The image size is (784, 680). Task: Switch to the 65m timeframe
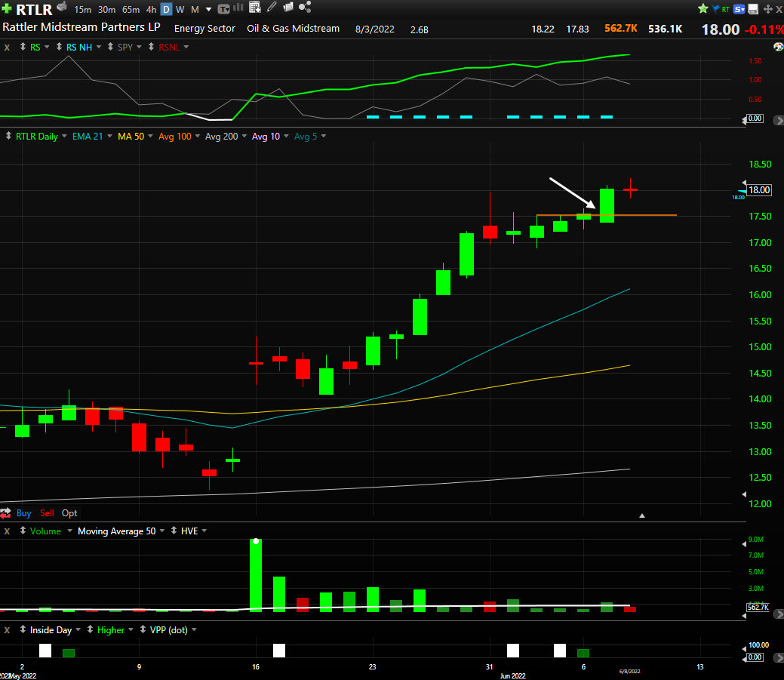[131, 10]
